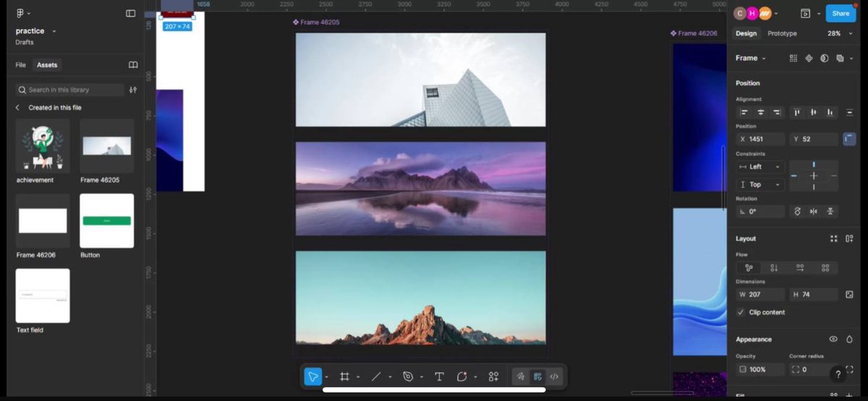Flip selection horizontally

coord(814,212)
